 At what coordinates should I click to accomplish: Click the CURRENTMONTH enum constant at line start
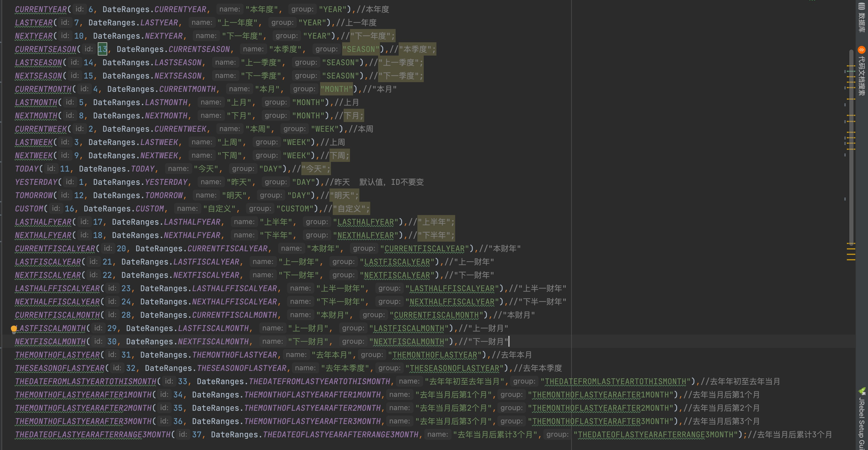coord(43,89)
